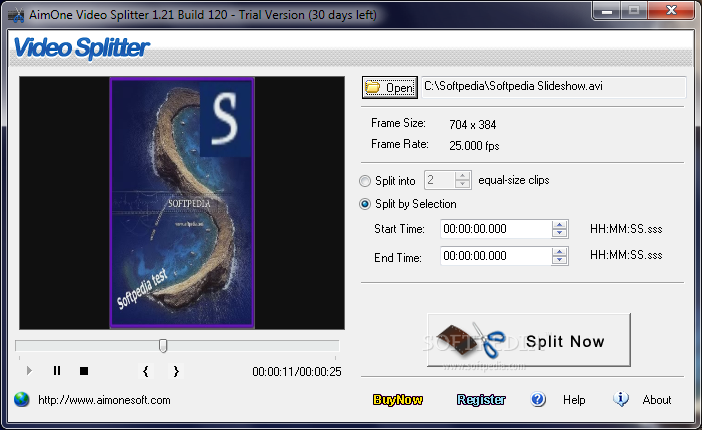Open a video file with Open button
Image resolution: width=702 pixels, height=430 pixels.
[x=390, y=87]
